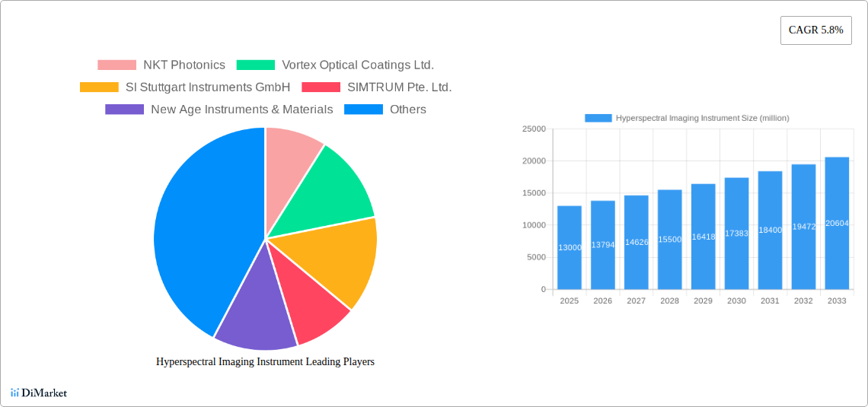This screenshot has width=868, height=407.
Task: Select the large blue Others pie slice
Action: pyautogui.click(x=198, y=228)
